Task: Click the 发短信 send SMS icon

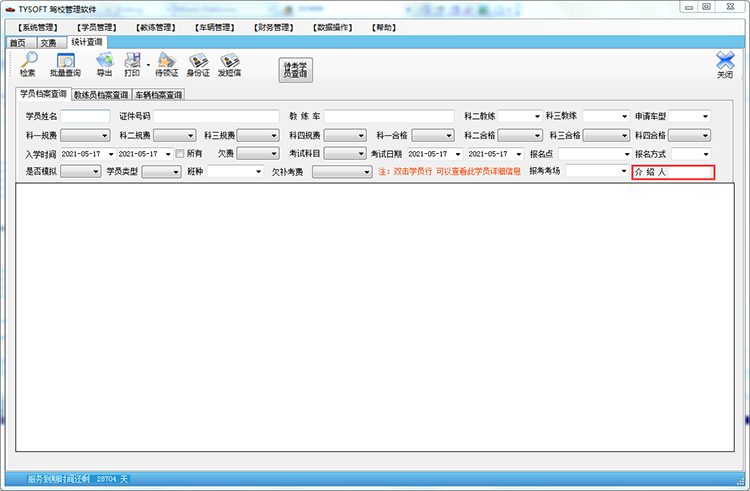Action: coord(230,64)
